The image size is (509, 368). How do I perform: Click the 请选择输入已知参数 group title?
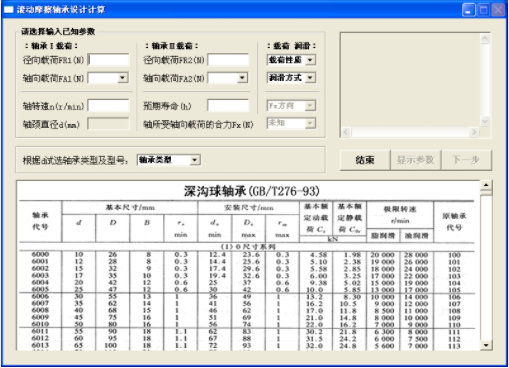click(x=58, y=32)
